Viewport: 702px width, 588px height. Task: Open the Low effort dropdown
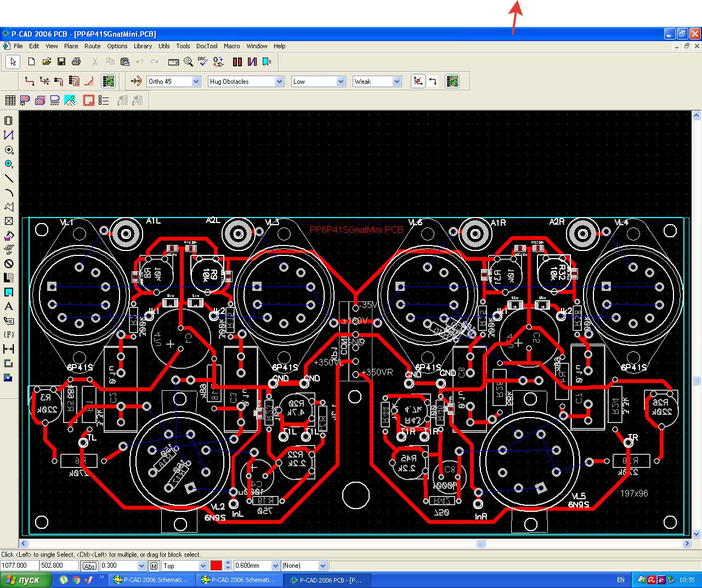pyautogui.click(x=341, y=82)
